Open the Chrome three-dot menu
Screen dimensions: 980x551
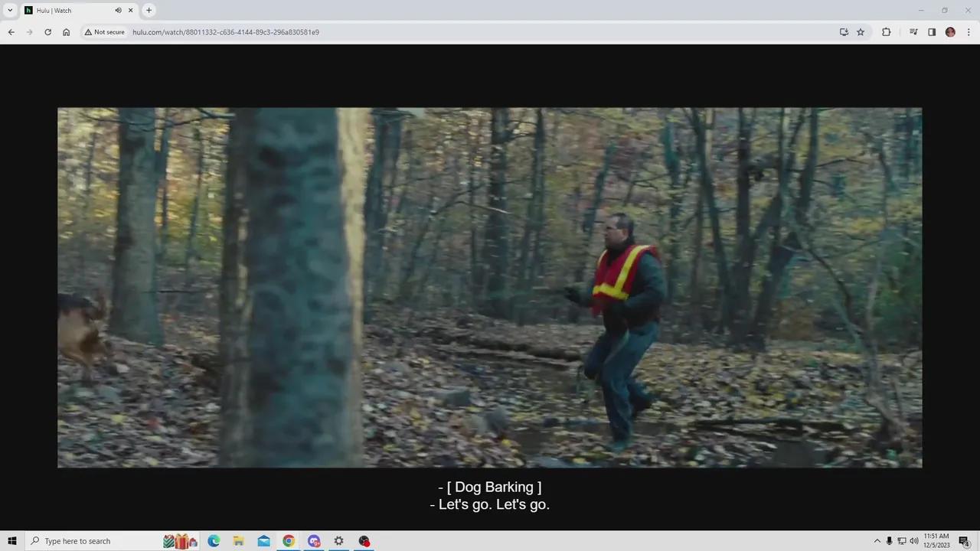tap(969, 32)
